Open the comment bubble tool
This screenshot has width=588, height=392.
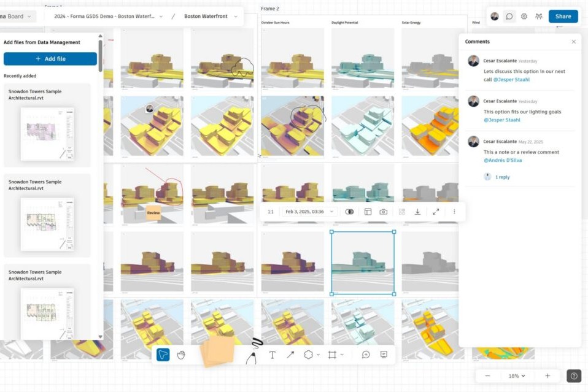[365, 355]
